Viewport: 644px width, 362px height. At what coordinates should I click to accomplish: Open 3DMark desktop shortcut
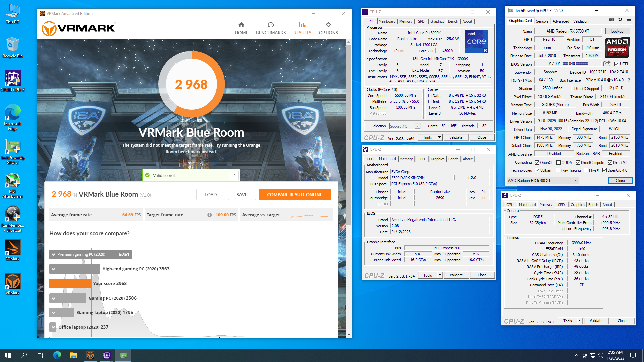(x=13, y=250)
